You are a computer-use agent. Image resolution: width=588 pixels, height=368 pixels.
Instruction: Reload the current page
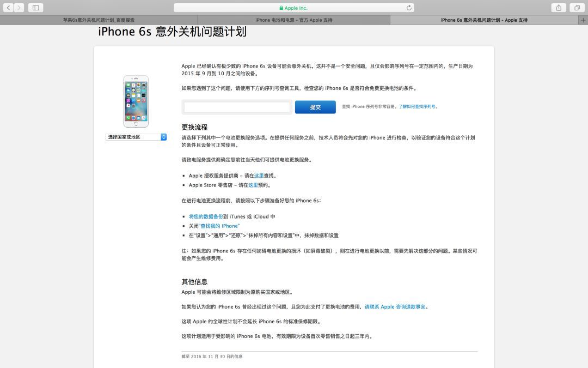[x=409, y=8]
